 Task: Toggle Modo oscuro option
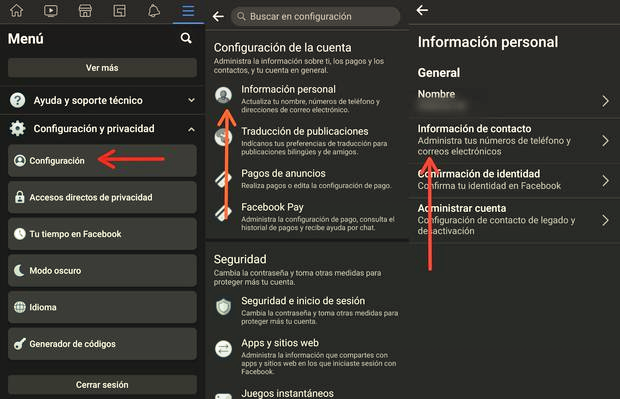pyautogui.click(x=102, y=270)
